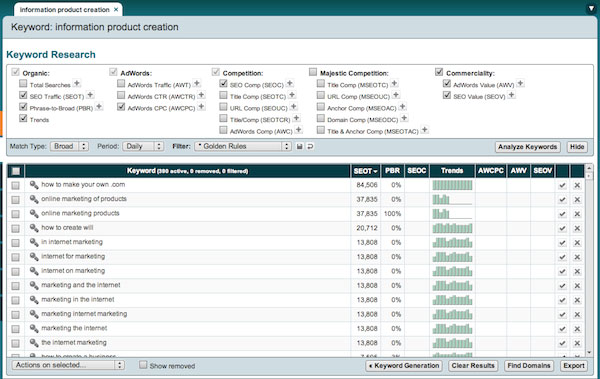Toggle the Commerciality group checkbox
Viewport: 600px width, 379px height.
coord(439,72)
